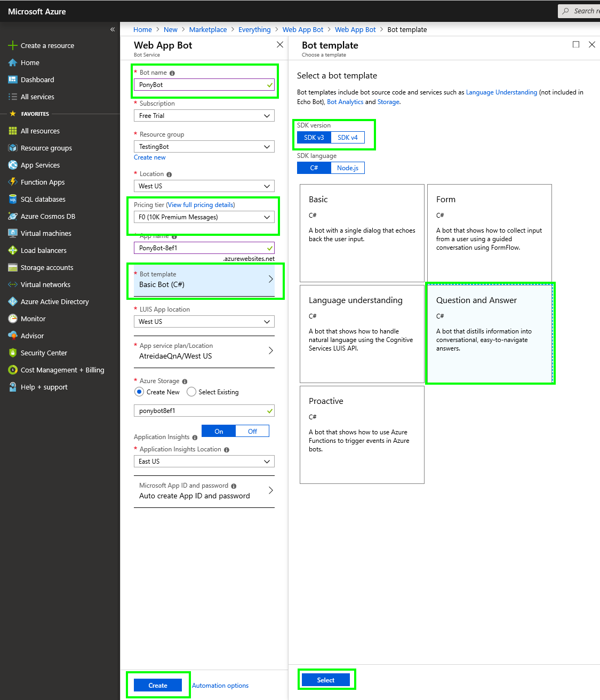Select the Language understanding template card
This screenshot has width=600, height=700.
coord(362,334)
